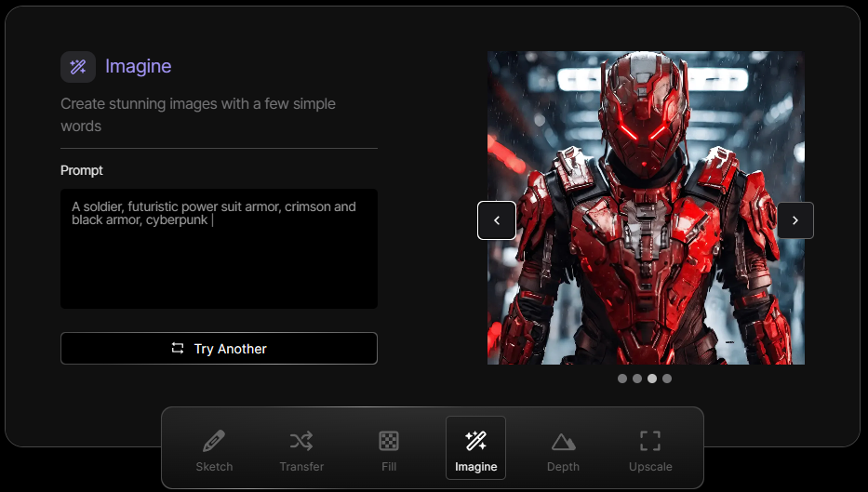
Task: Click the Prompt label
Action: coord(81,170)
